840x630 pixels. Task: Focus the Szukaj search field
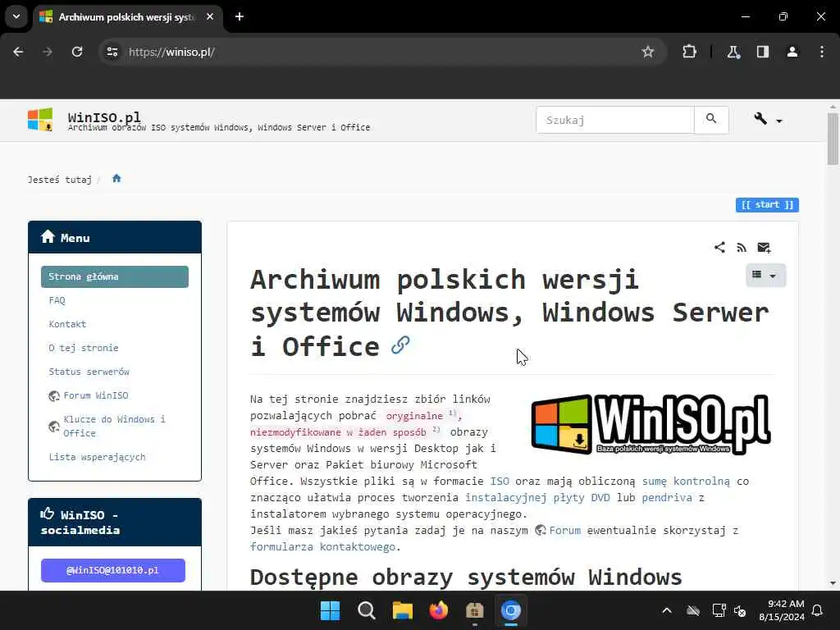click(614, 120)
